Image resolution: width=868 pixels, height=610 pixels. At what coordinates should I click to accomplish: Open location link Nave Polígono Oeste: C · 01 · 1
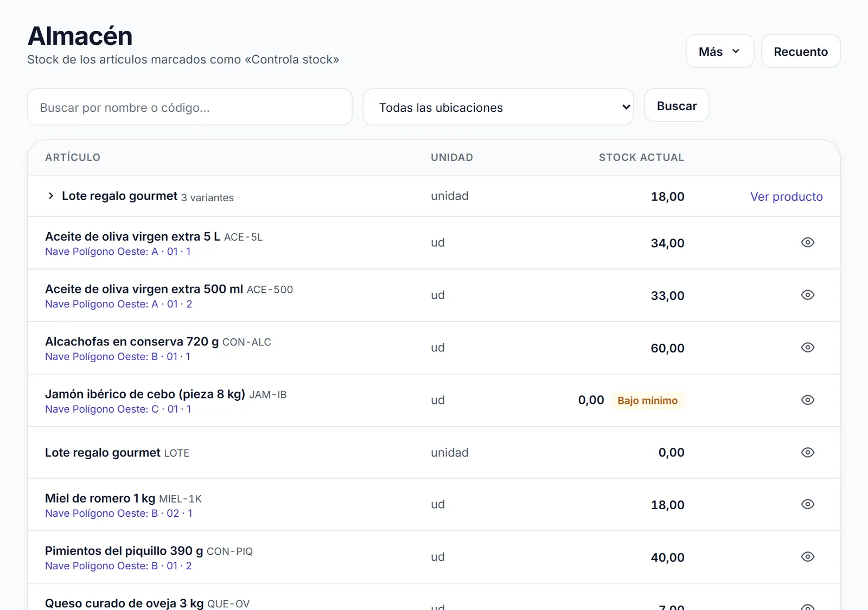pyautogui.click(x=118, y=409)
